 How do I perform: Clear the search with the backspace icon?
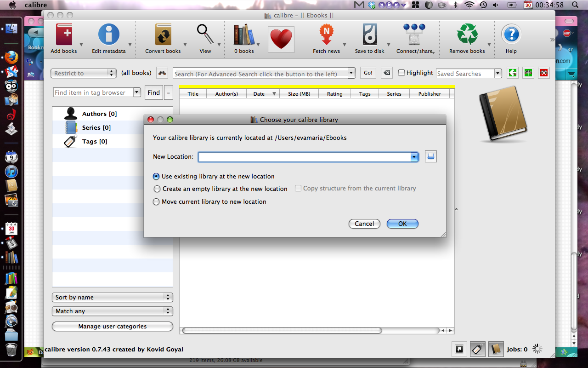coord(387,73)
